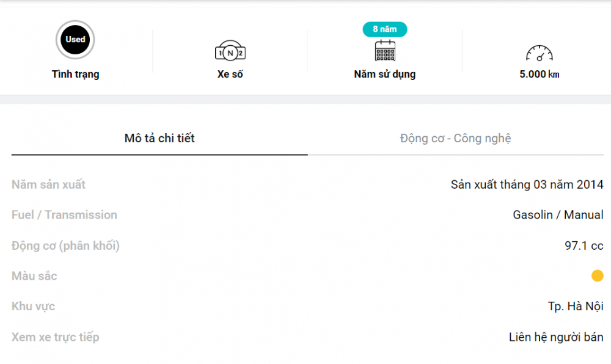Select the yellow color swatch
The height and width of the screenshot is (364, 611).
[598, 275]
